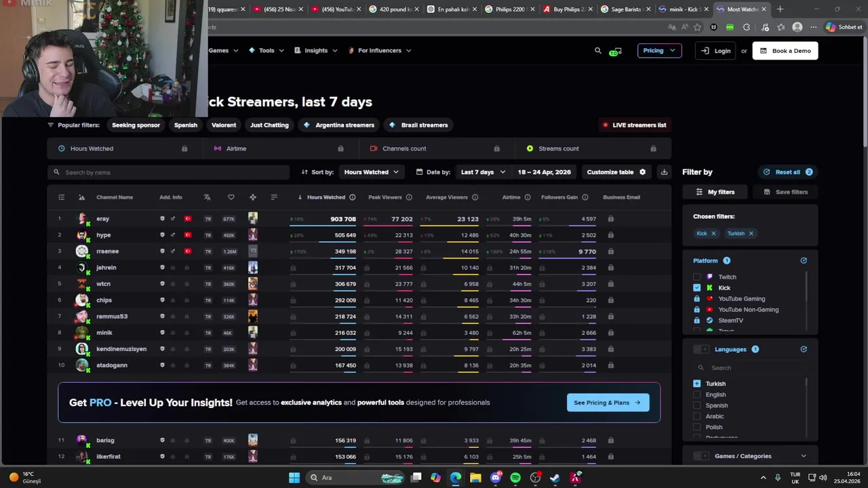Toggle the Languages filter switch
Screen dimensions: 868x488
tap(701, 350)
